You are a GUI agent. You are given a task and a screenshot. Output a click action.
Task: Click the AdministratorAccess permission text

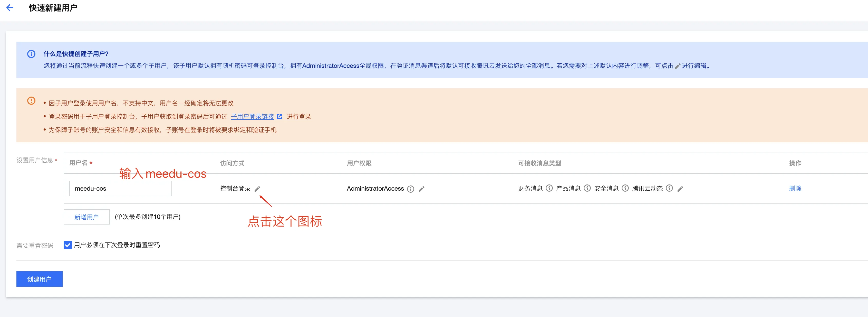coord(375,189)
